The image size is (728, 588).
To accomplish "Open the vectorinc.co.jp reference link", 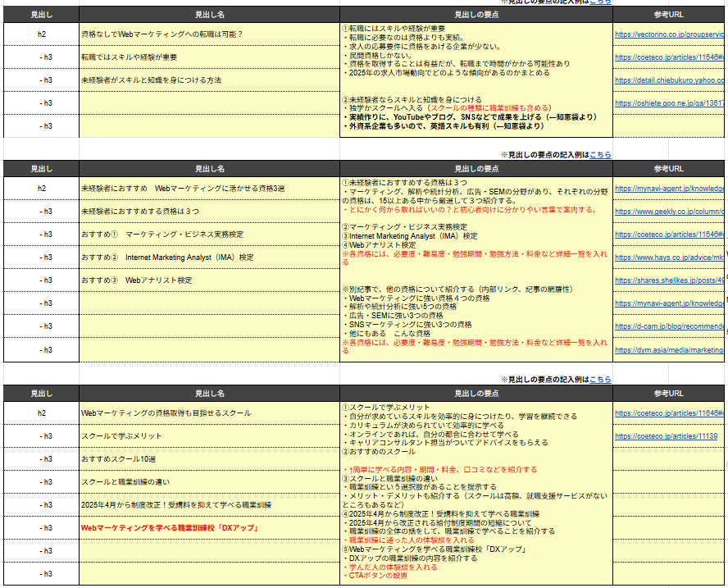I will point(669,34).
